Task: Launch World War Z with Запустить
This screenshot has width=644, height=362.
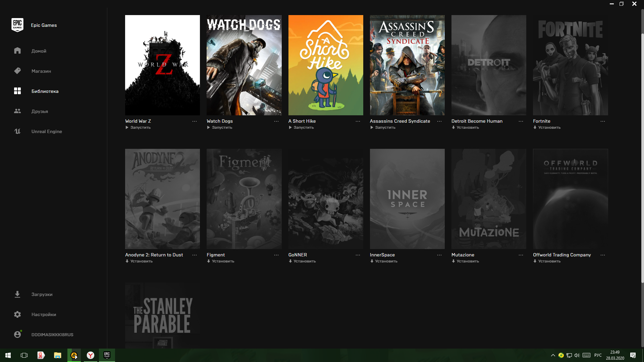Action: (x=138, y=127)
